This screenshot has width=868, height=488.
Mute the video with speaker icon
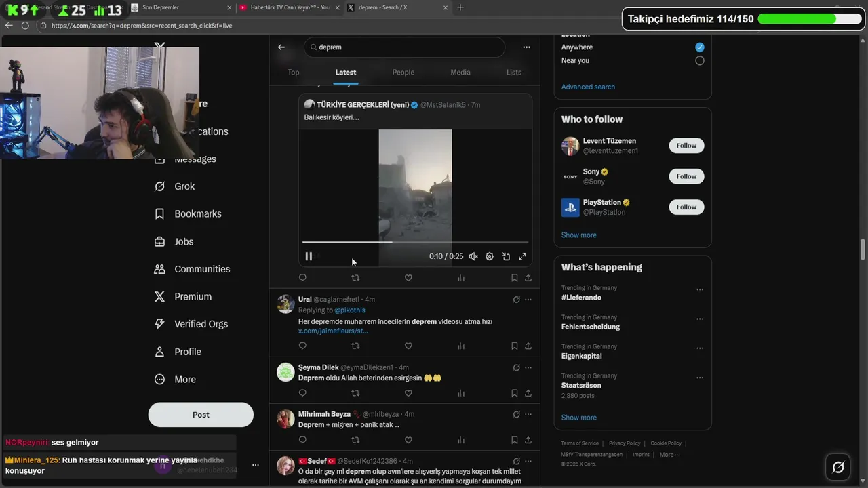[x=473, y=256]
